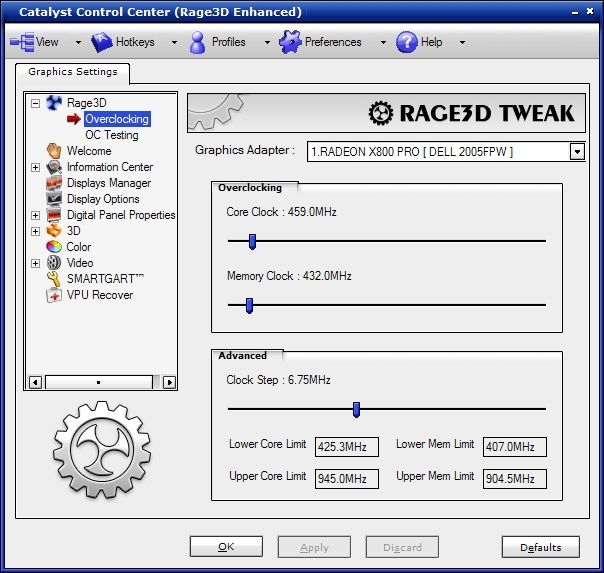Open the Hotkeys menu
Viewport: 604px width, 573px height.
(x=135, y=42)
